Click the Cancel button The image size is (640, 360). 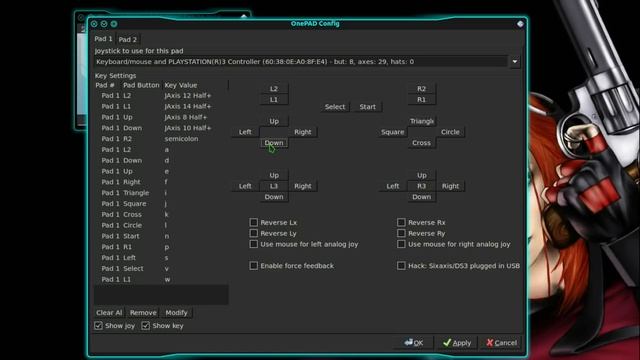pos(502,343)
